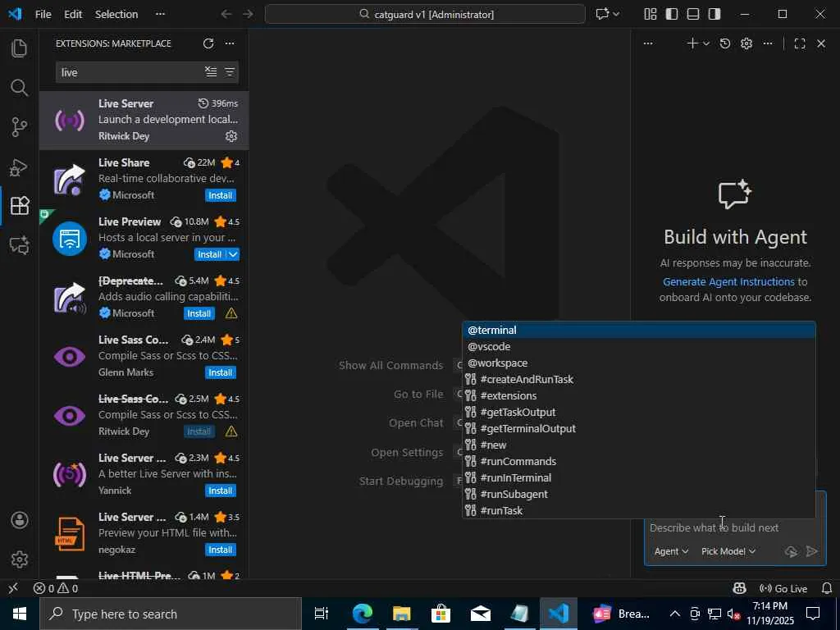The height and width of the screenshot is (630, 840).
Task: Open the Source Control view
Action: point(20,127)
